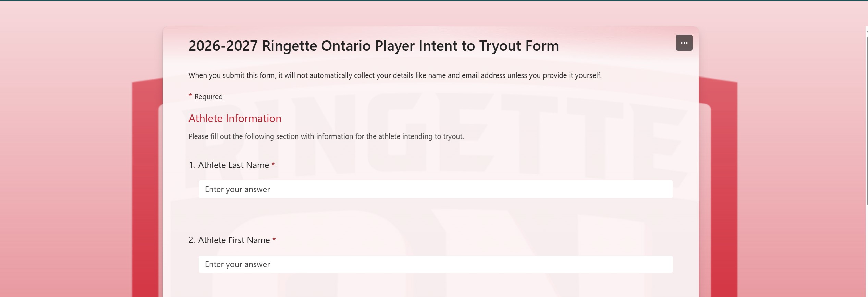This screenshot has width=868, height=297.
Task: Click the 'Athlete First Name' question label
Action: pos(234,240)
